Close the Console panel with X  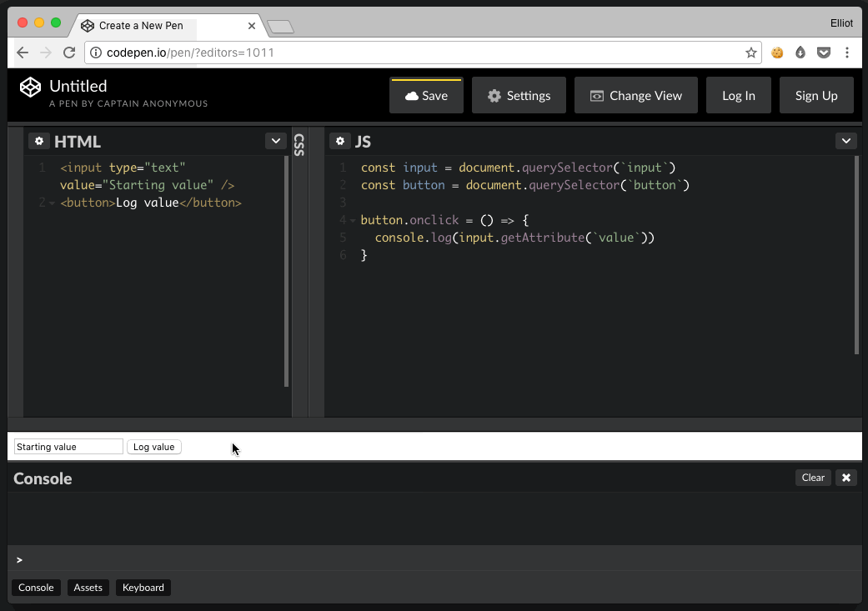(846, 478)
